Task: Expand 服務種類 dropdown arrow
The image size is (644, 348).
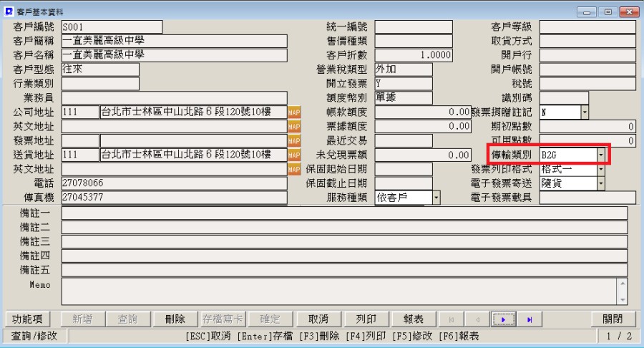Action: 436,198
